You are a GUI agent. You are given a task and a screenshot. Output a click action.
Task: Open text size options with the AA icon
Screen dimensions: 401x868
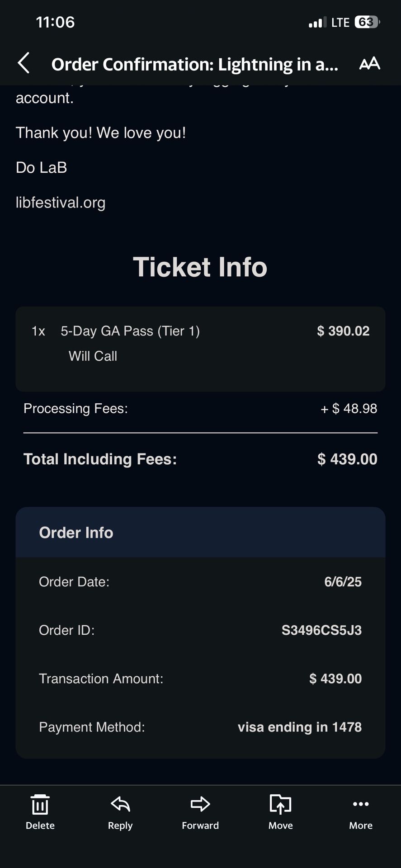coord(369,63)
